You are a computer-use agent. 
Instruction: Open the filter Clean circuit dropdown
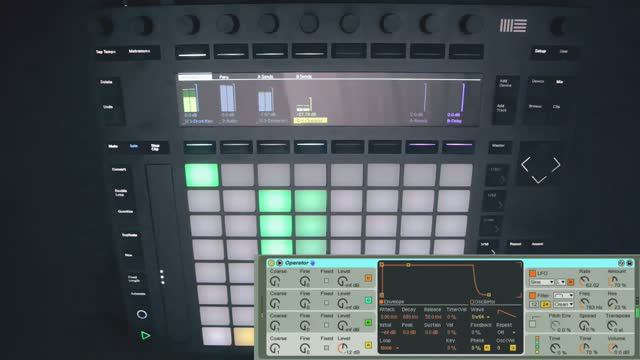pyautogui.click(x=563, y=304)
